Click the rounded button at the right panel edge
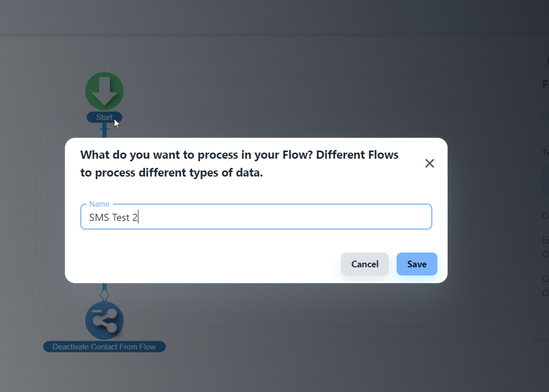The width and height of the screenshot is (549, 392). pos(546,181)
